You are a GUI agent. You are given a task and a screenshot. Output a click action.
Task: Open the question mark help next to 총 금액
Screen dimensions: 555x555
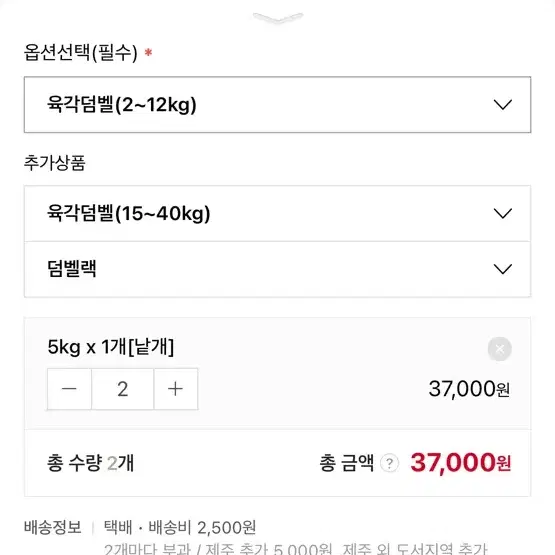tap(389, 463)
